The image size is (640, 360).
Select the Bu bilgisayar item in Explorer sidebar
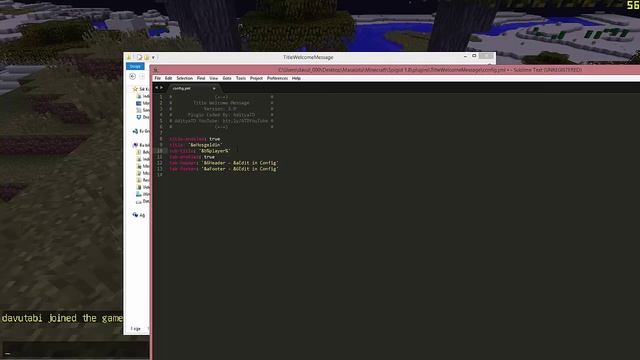[141, 145]
